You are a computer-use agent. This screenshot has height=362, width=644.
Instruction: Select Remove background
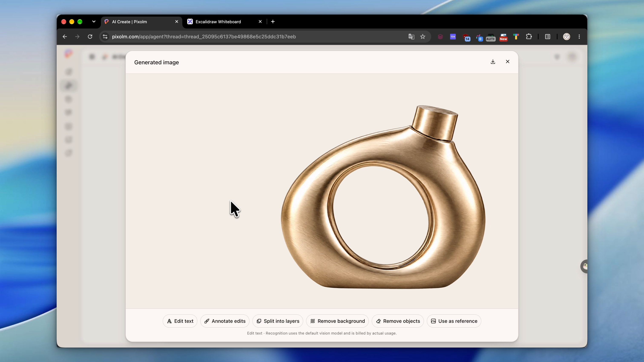tap(338, 321)
